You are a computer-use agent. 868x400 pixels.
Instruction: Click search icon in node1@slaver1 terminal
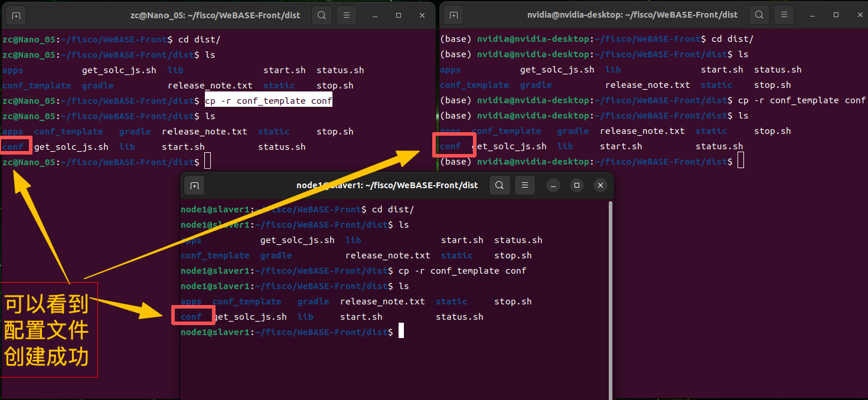click(500, 185)
